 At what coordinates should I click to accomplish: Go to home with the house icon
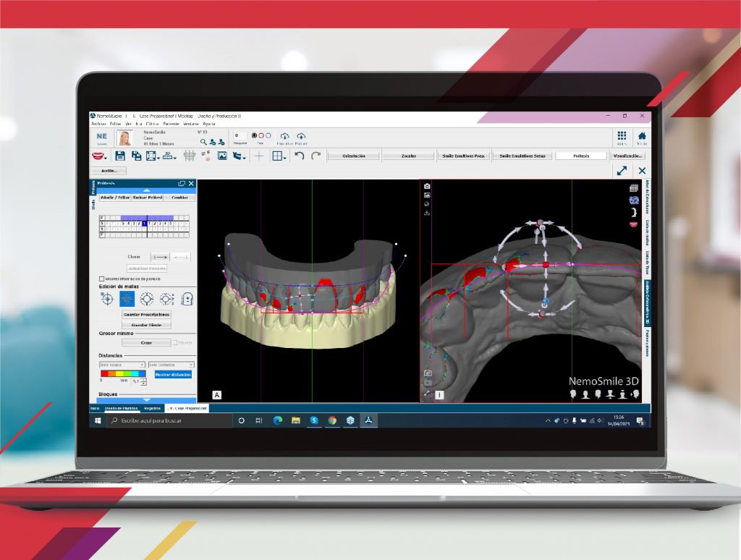pos(642,136)
